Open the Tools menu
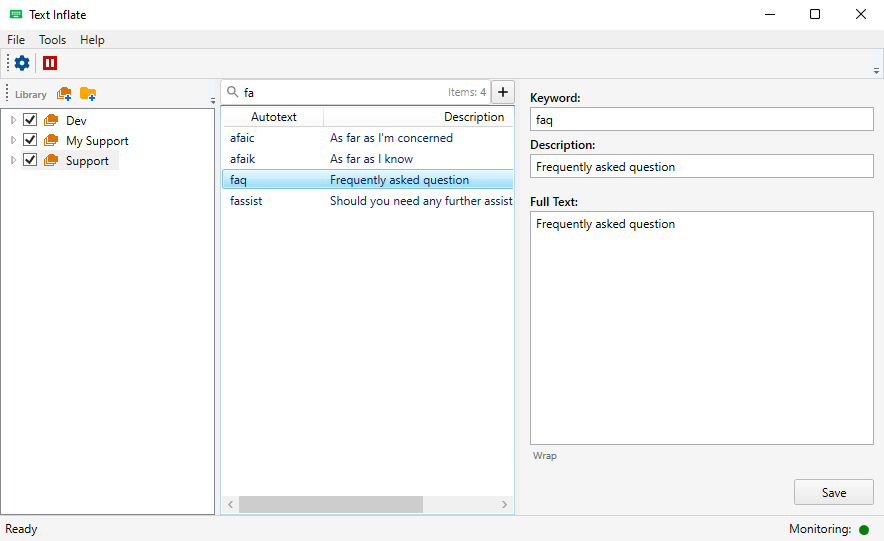This screenshot has width=884, height=541. tap(52, 40)
